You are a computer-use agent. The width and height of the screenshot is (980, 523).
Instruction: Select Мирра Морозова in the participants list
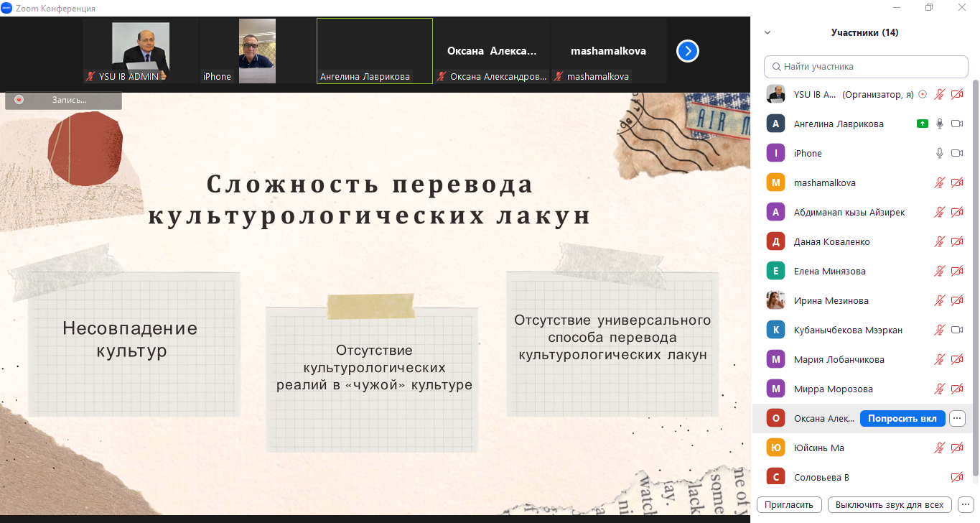[x=833, y=389]
